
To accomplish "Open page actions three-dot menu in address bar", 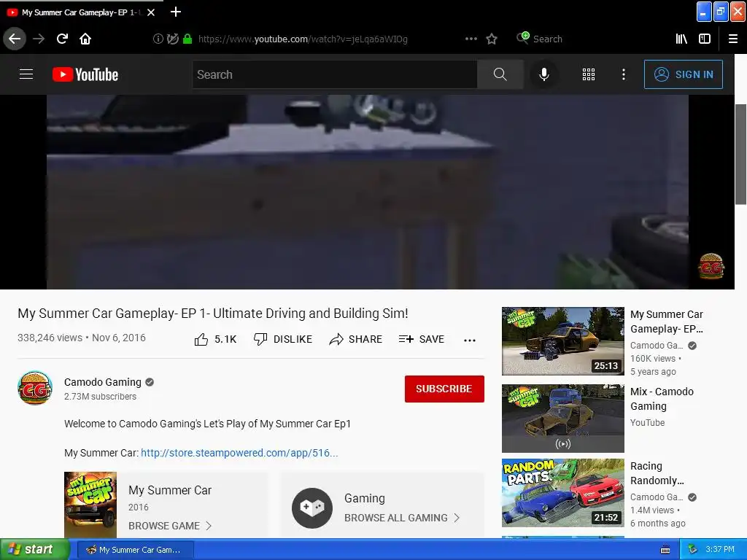I will tap(471, 39).
